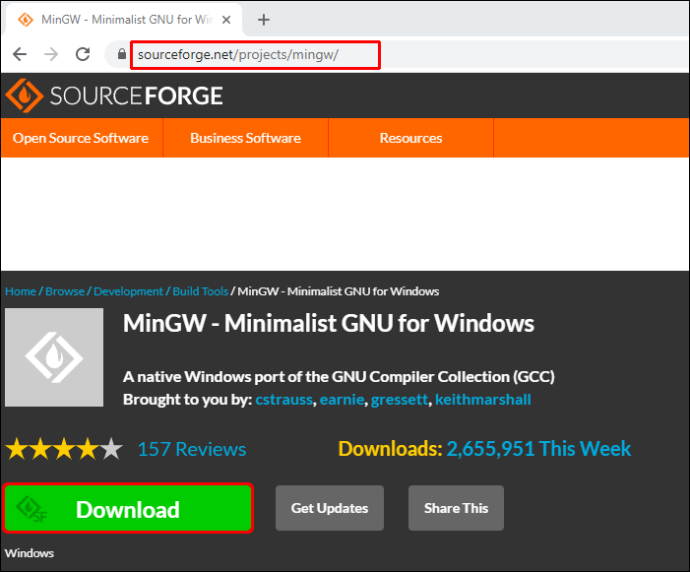Click the sourceforge.net/projects/mingw/ address bar

pyautogui.click(x=255, y=55)
